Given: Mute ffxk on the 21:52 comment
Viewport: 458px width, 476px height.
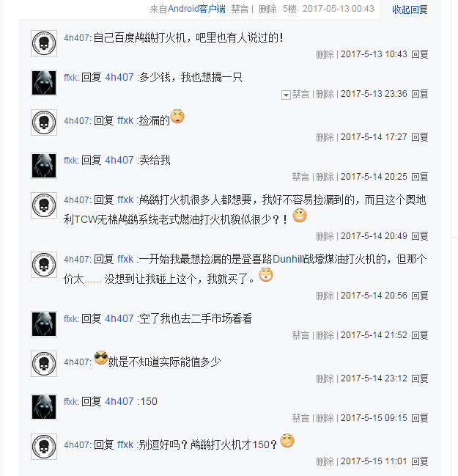Looking at the screenshot, I should (300, 335).
